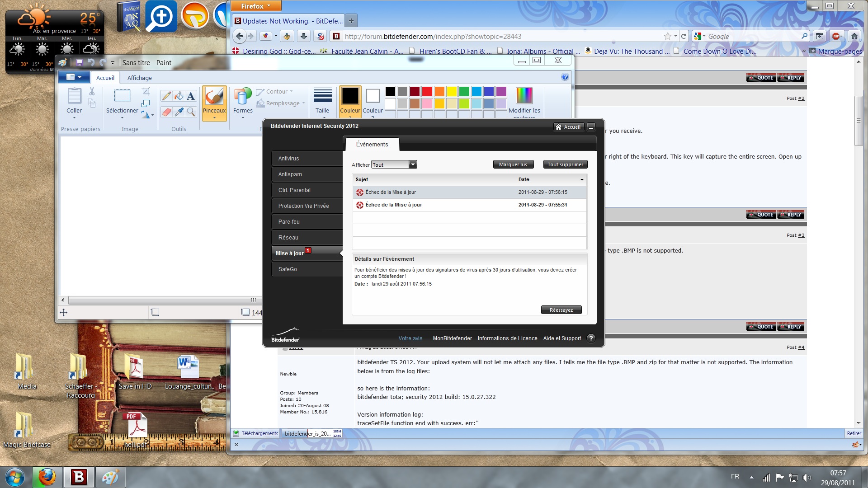This screenshot has height=488, width=868.
Task: Select the Pencil tool in Paint
Action: (x=166, y=96)
